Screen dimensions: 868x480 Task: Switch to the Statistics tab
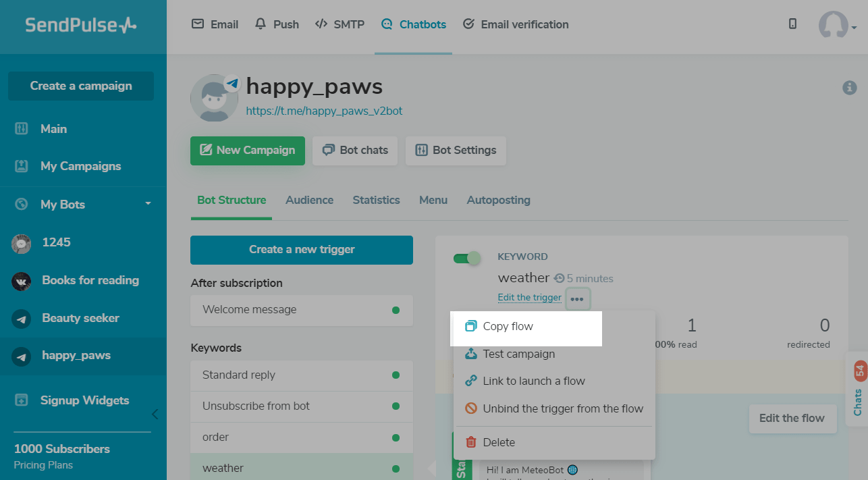[x=376, y=200]
